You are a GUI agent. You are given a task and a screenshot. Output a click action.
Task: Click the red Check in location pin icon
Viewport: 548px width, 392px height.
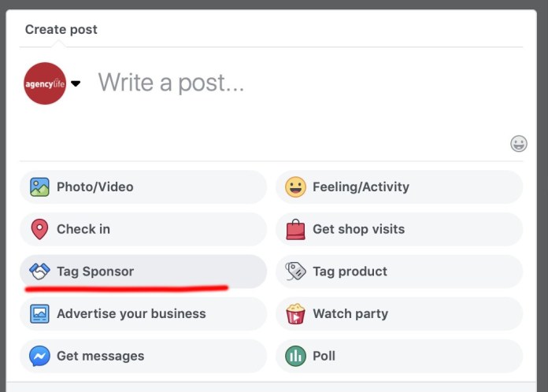point(39,229)
